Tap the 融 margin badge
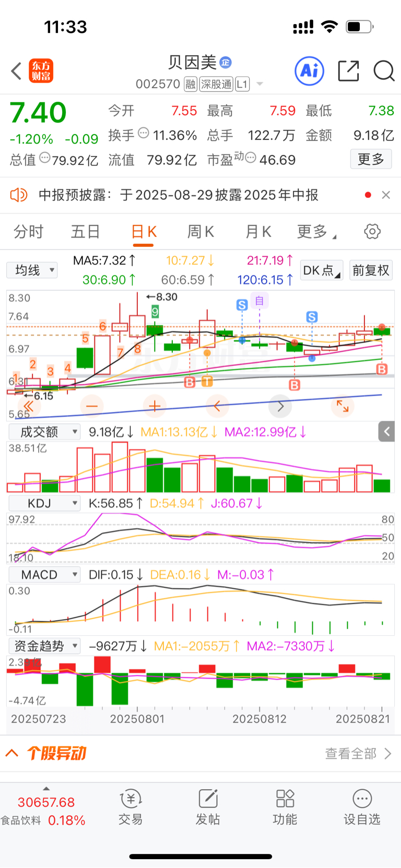Image resolution: width=401 pixels, height=868 pixels. pyautogui.click(x=191, y=84)
